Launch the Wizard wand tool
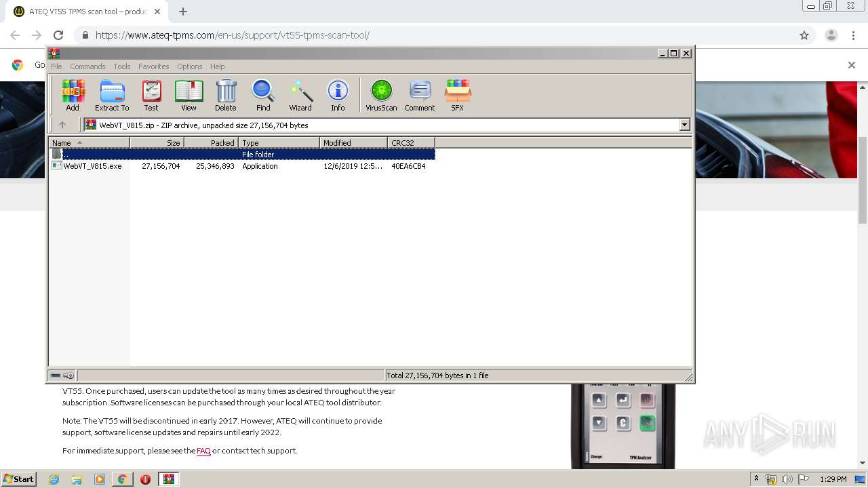868x488 pixels. click(x=300, y=95)
